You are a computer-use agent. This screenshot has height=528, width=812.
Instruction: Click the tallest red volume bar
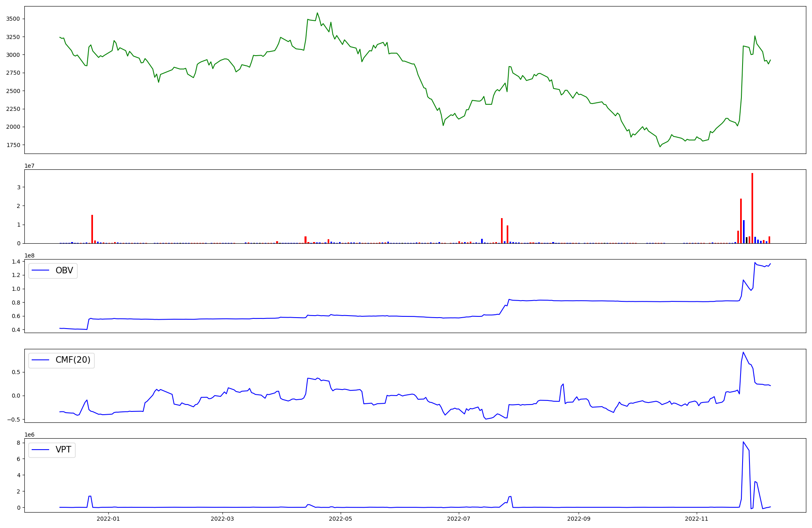(752, 207)
